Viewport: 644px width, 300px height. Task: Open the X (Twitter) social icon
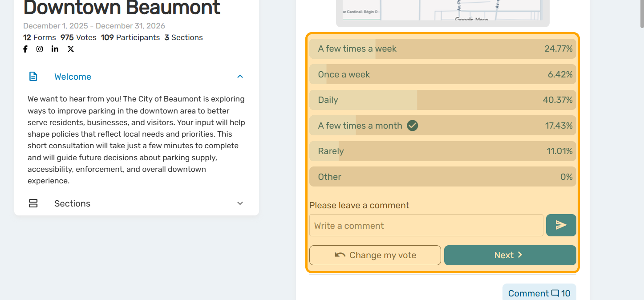click(71, 49)
